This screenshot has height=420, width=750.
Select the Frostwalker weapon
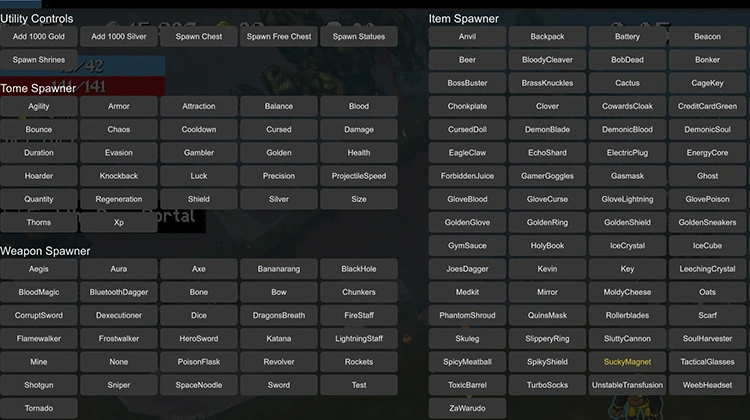(119, 339)
